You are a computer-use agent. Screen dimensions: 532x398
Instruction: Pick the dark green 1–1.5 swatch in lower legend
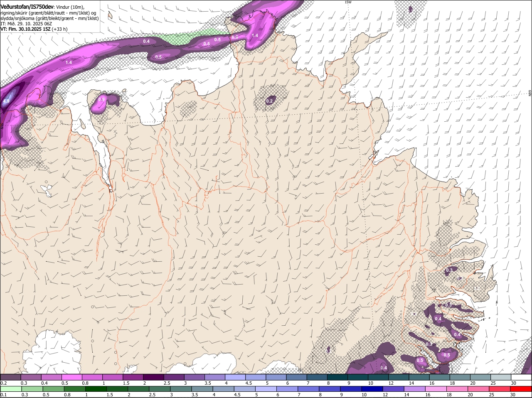[95, 389]
